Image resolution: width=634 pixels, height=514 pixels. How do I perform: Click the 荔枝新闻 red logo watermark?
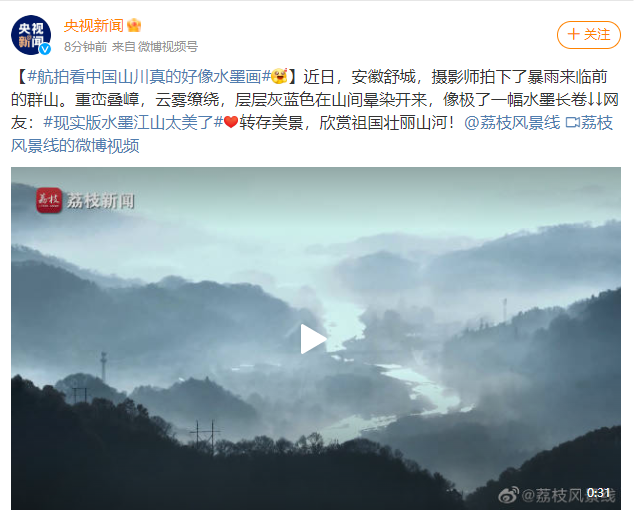[49, 200]
